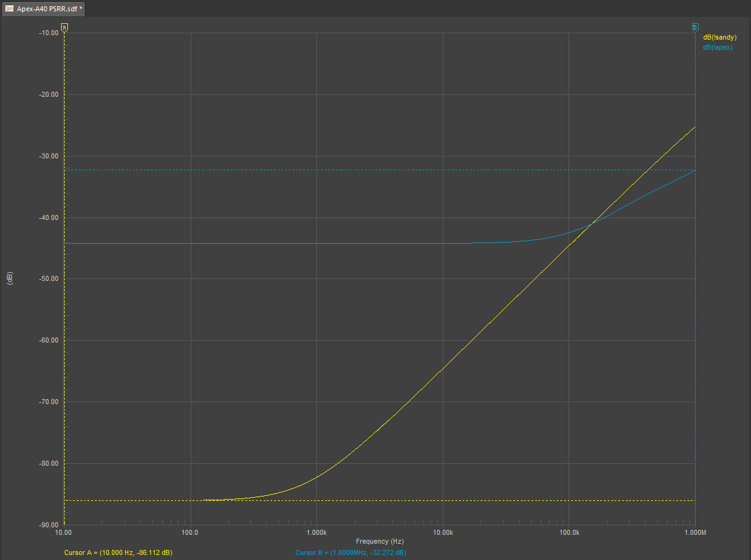Click the -70.00 y-axis value

pos(48,402)
